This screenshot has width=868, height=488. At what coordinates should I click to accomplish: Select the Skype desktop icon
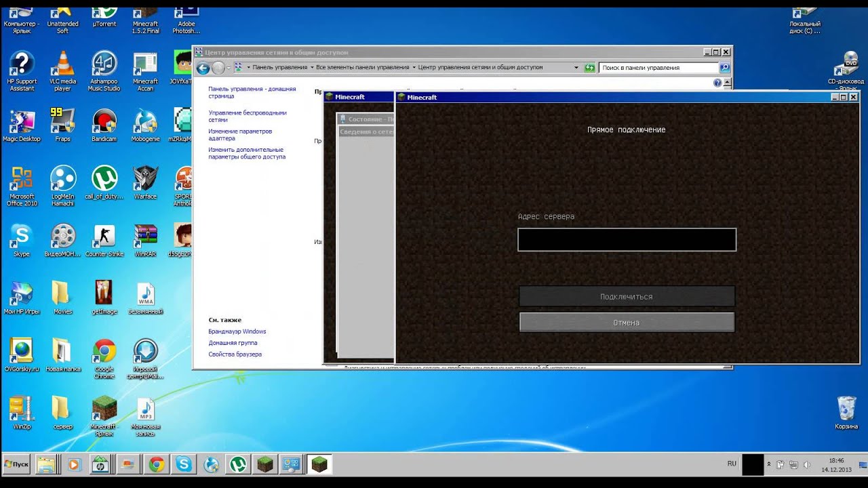pyautogui.click(x=22, y=241)
